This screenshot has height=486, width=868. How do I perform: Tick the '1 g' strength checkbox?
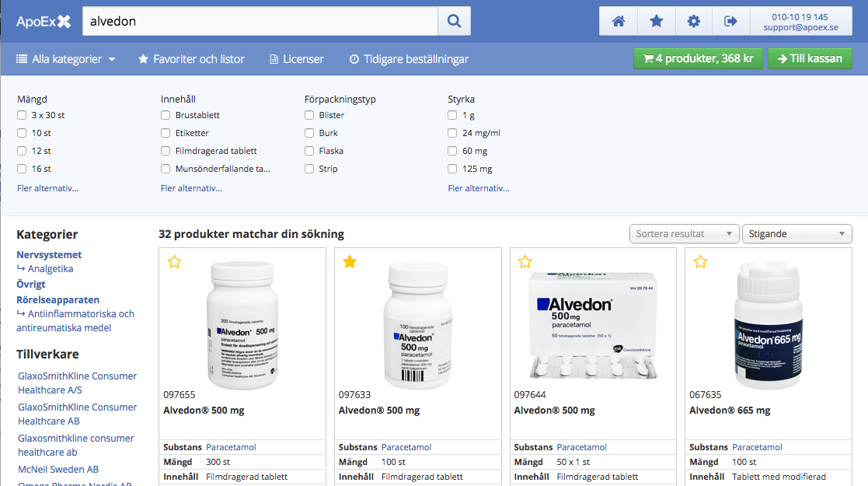452,115
